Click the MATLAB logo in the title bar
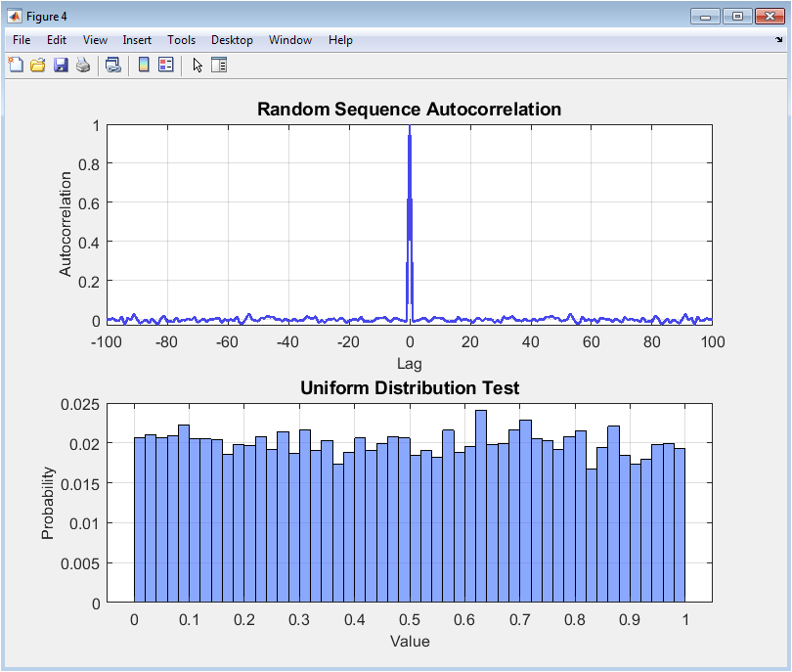The height and width of the screenshot is (672, 792). click(x=15, y=16)
